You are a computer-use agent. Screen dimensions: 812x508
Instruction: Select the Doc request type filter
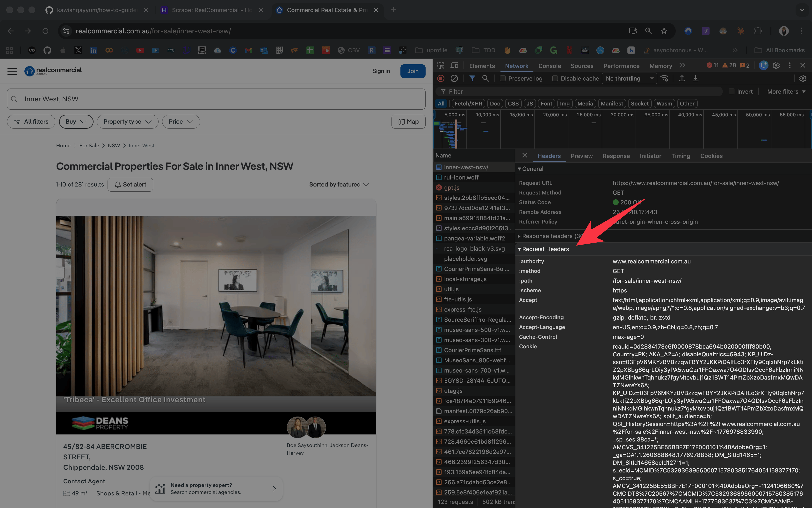(x=495, y=104)
